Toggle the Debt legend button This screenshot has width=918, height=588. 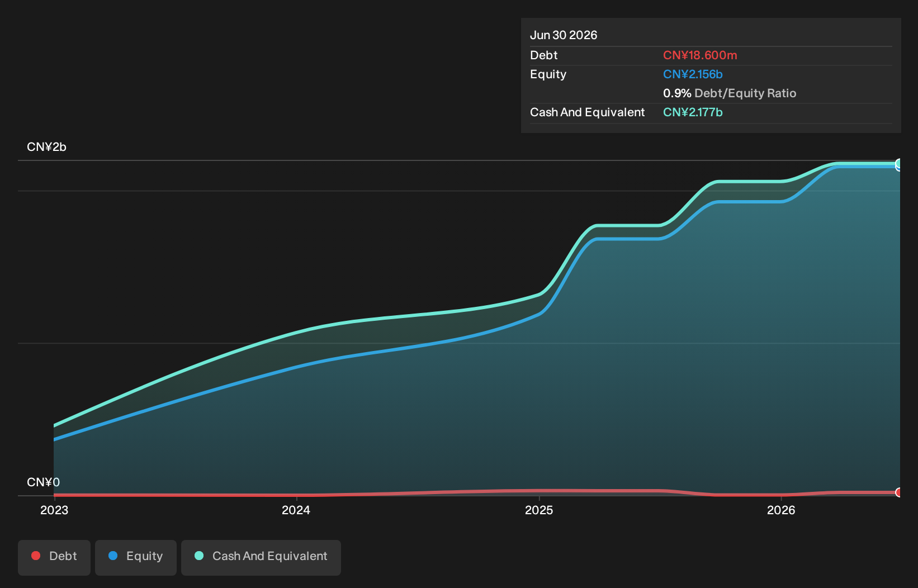(54, 557)
